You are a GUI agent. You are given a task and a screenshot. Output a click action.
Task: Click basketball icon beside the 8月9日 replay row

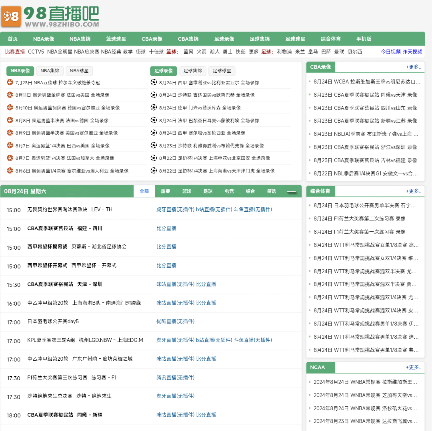pos(10,133)
